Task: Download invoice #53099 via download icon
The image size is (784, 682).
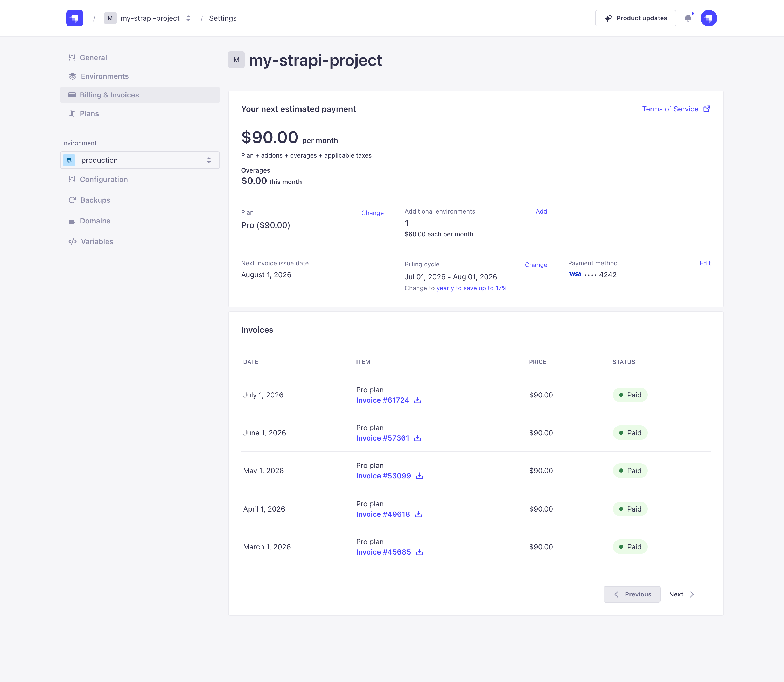Action: click(419, 476)
